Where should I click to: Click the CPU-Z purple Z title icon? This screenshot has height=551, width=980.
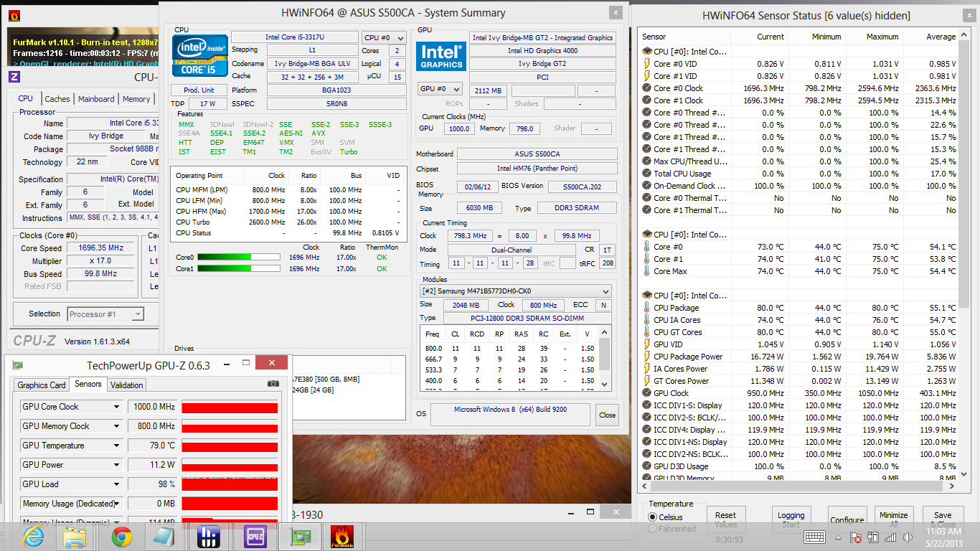click(x=14, y=77)
